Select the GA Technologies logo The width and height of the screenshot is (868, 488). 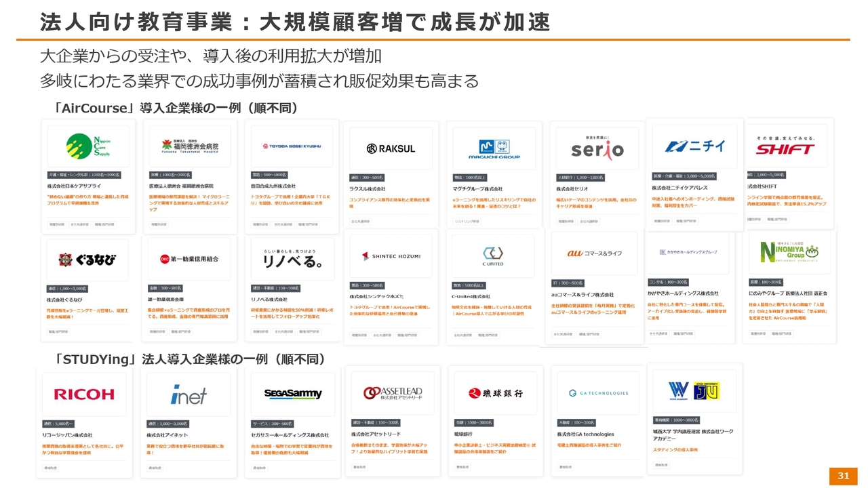[599, 393]
